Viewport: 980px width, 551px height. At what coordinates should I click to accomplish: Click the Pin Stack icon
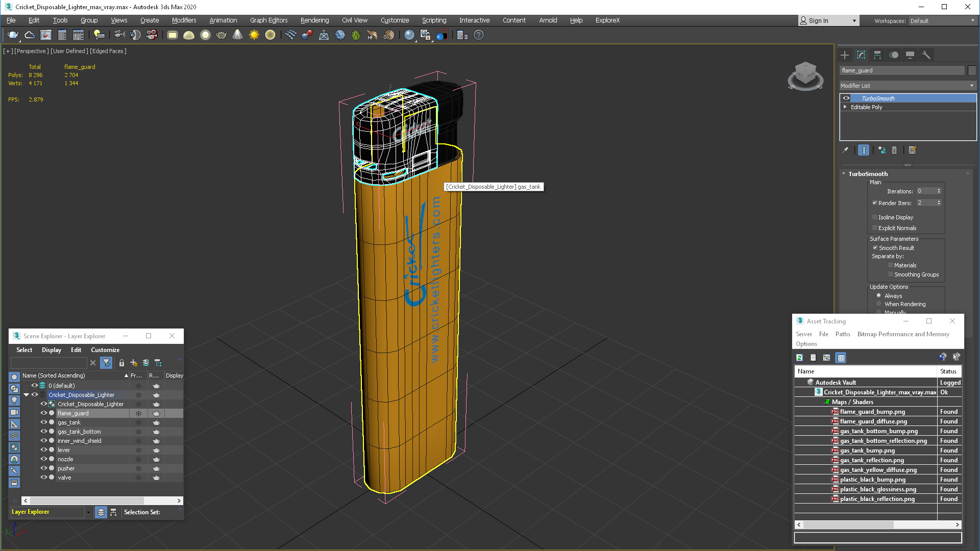point(845,150)
